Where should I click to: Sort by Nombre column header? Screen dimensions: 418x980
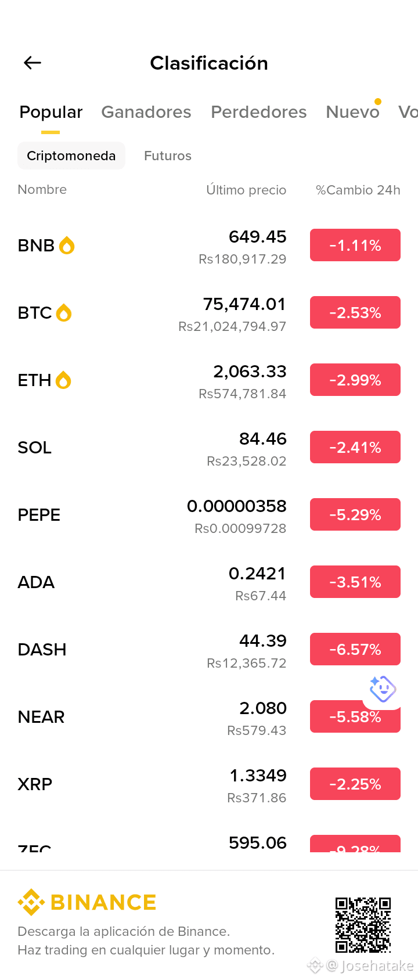42,189
